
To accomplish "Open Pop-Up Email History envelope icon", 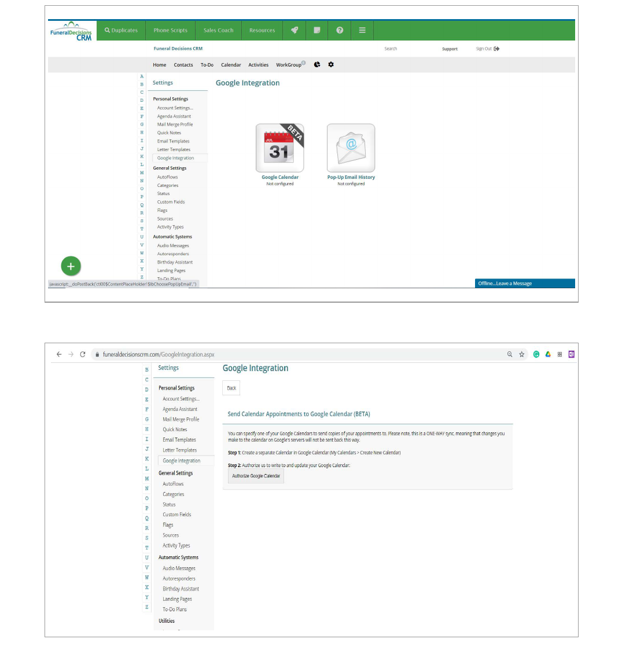I will [351, 148].
